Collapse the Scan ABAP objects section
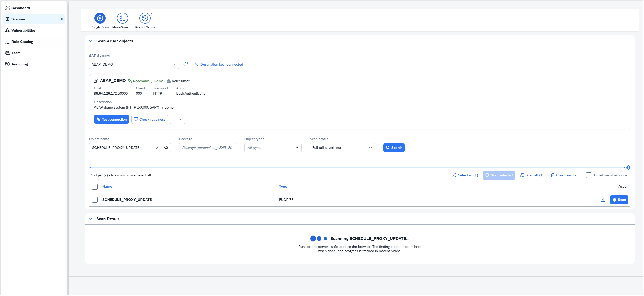644x296 pixels. [x=91, y=41]
